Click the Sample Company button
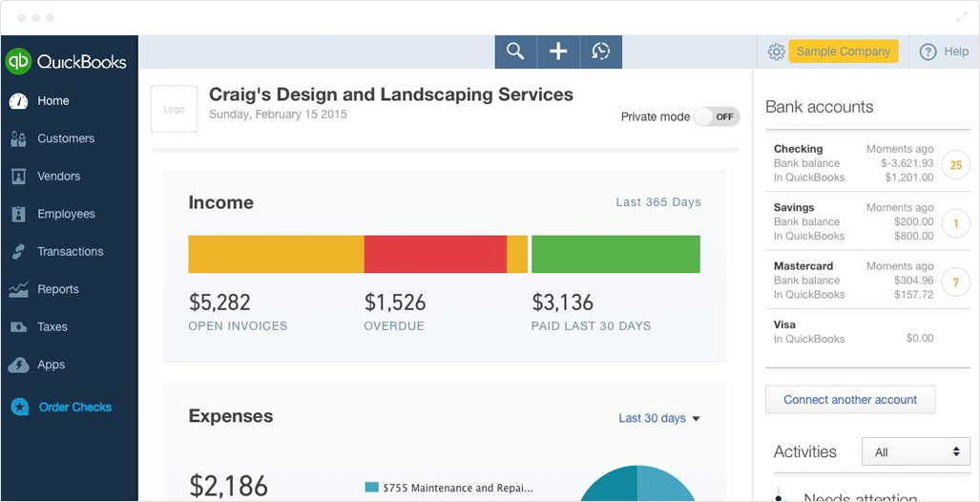Image resolution: width=980 pixels, height=502 pixels. point(844,52)
